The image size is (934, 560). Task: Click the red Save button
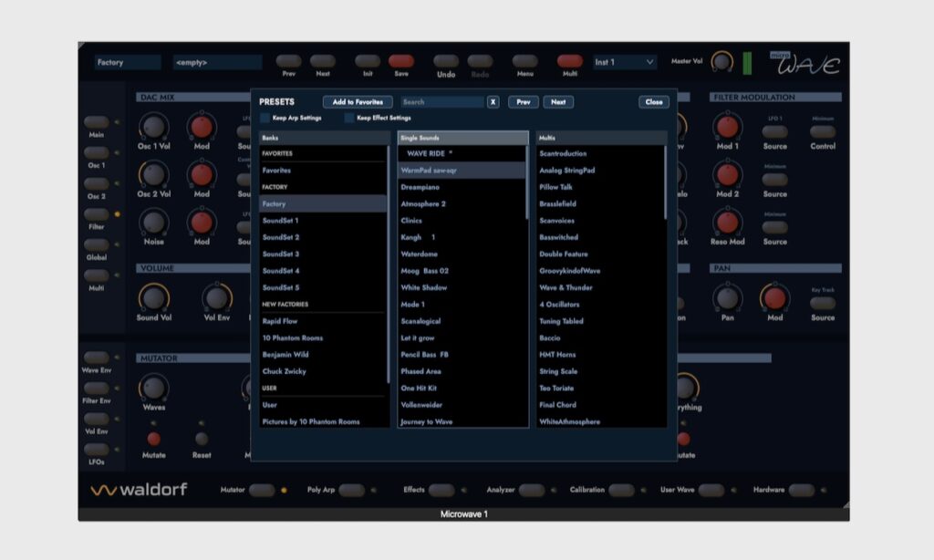click(401, 61)
